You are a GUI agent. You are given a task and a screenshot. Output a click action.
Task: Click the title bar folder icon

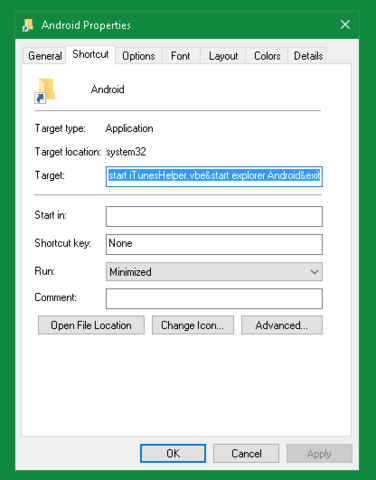pyautogui.click(x=28, y=25)
